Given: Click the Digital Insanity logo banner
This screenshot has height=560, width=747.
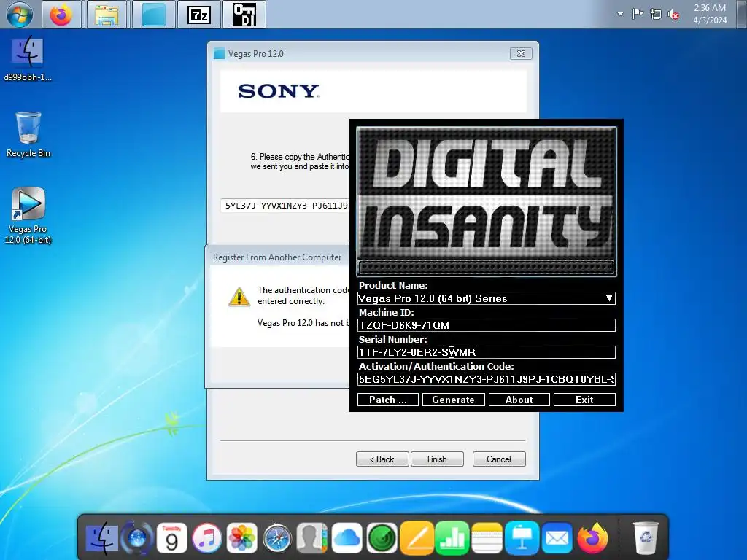Looking at the screenshot, I should click(x=487, y=201).
